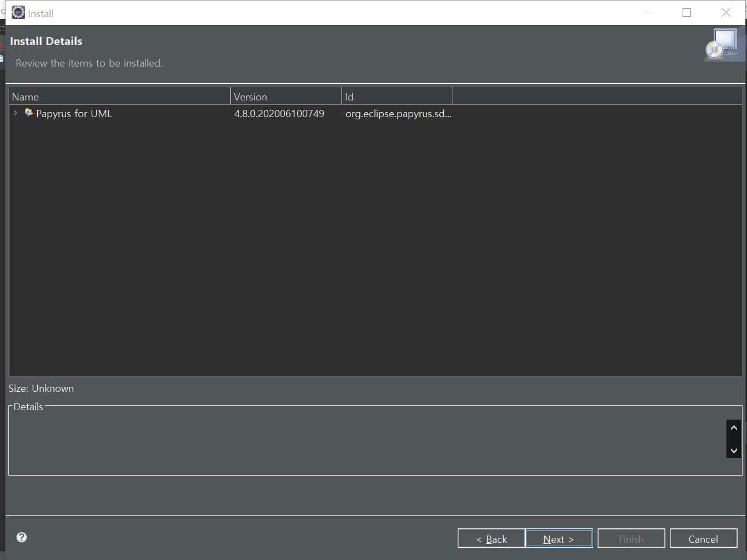Viewport: 747px width, 560px height.
Task: Close the Install dialog window
Action: point(726,12)
